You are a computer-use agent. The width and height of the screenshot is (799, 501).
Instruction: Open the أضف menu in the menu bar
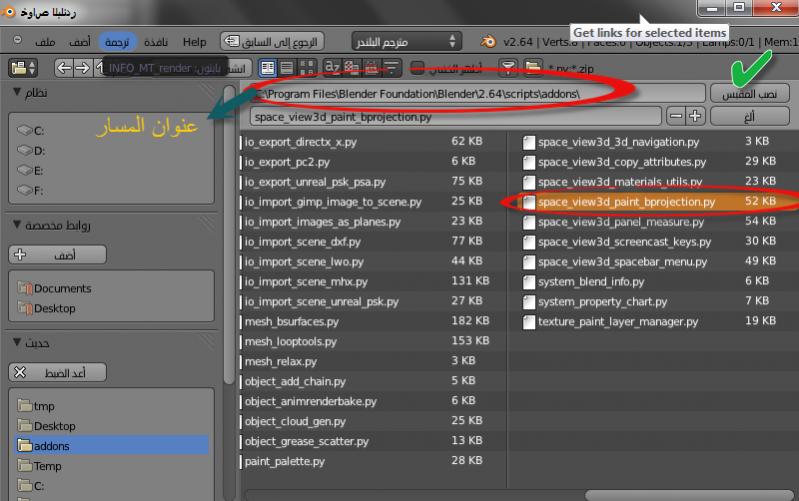pyautogui.click(x=79, y=42)
